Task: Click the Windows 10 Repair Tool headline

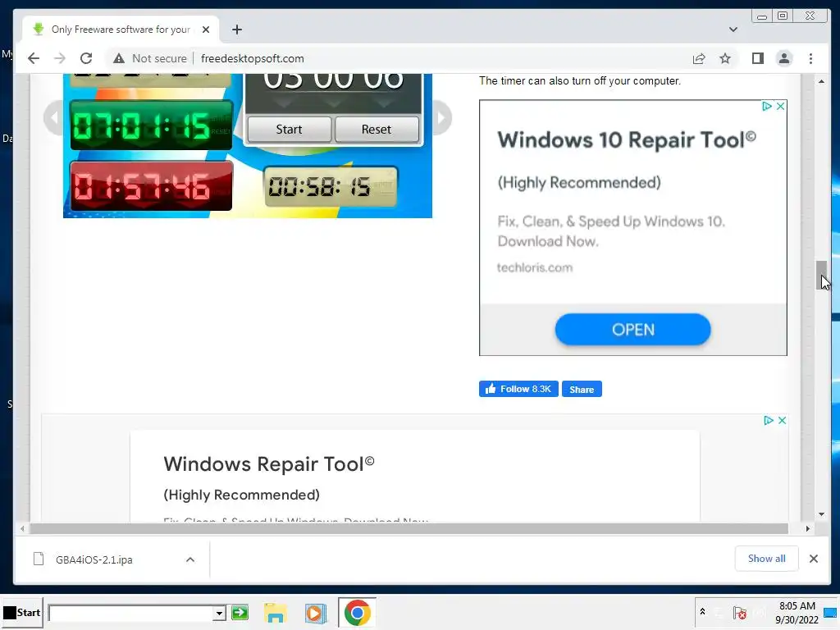Action: click(626, 139)
